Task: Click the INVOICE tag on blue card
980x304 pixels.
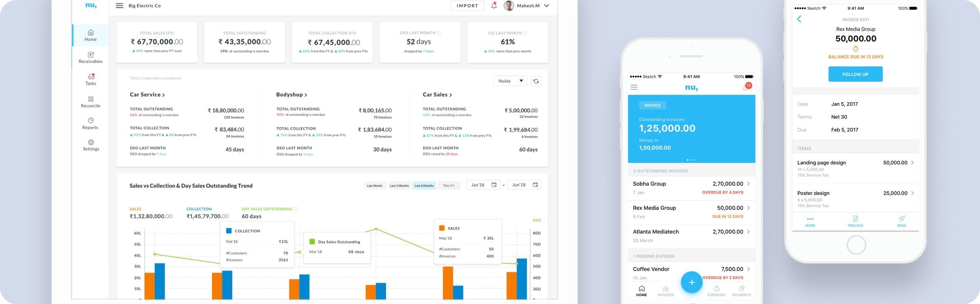Action: pyautogui.click(x=652, y=105)
